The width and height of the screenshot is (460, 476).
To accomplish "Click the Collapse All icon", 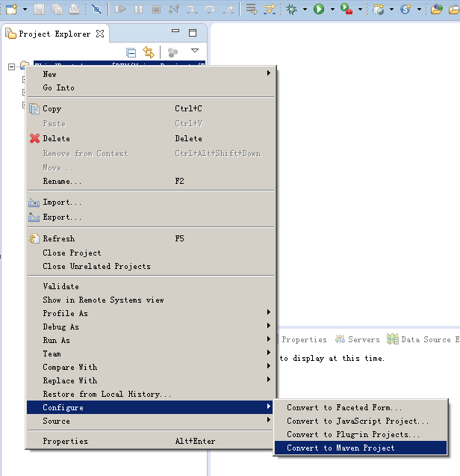I will pos(131,53).
